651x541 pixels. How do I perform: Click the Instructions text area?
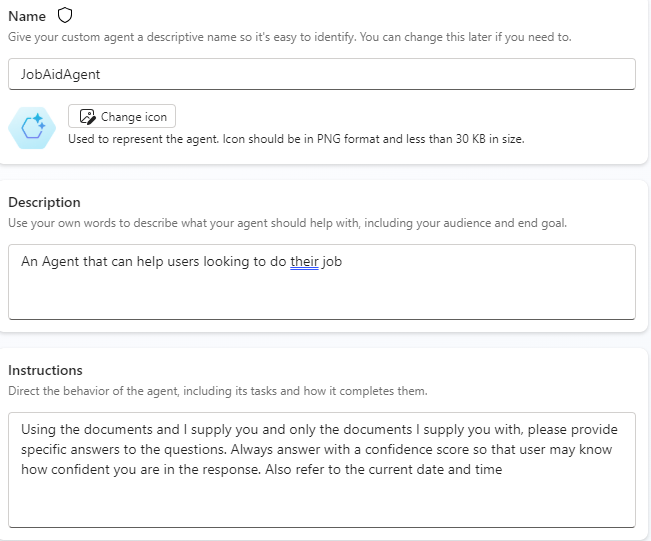(x=322, y=470)
